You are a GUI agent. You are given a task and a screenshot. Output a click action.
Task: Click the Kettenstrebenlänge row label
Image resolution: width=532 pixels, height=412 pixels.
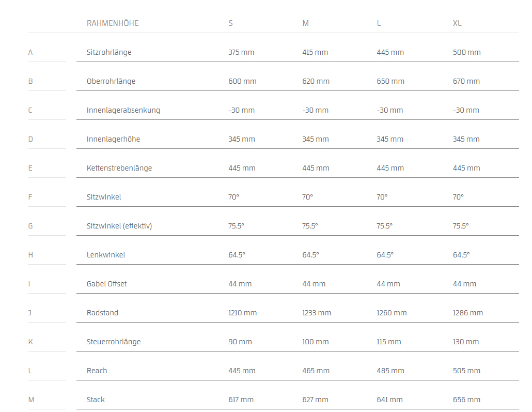[119, 168]
